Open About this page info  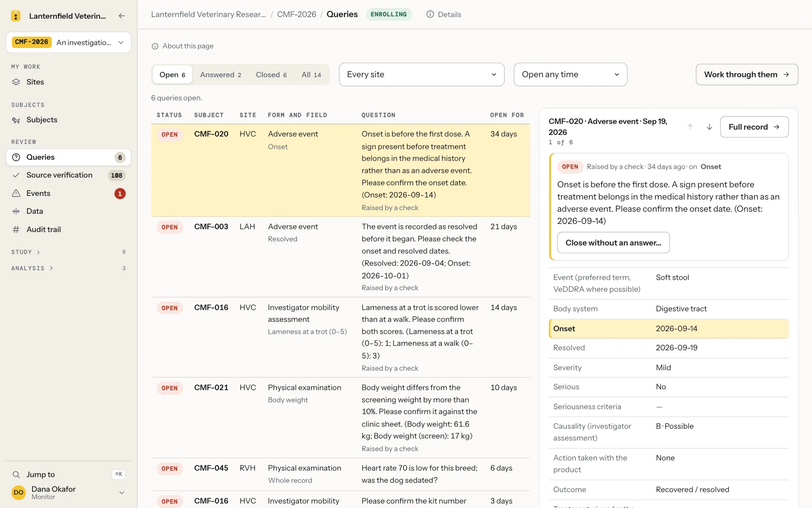[182, 46]
